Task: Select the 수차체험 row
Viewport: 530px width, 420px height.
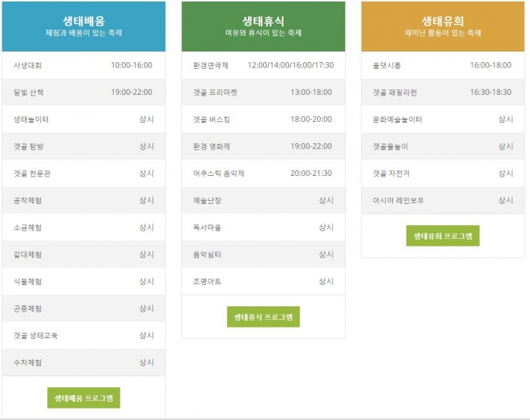Action: [83, 362]
